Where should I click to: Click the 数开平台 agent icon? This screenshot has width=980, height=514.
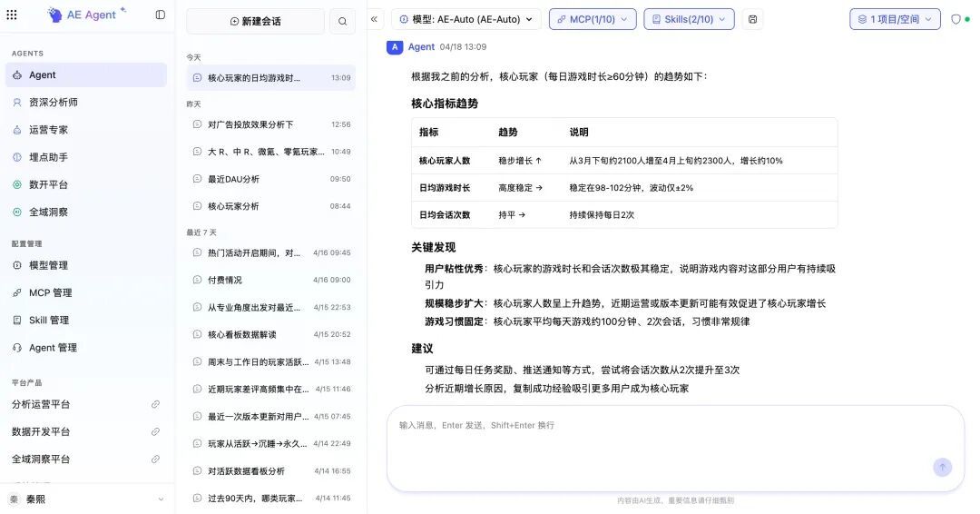coord(17,184)
